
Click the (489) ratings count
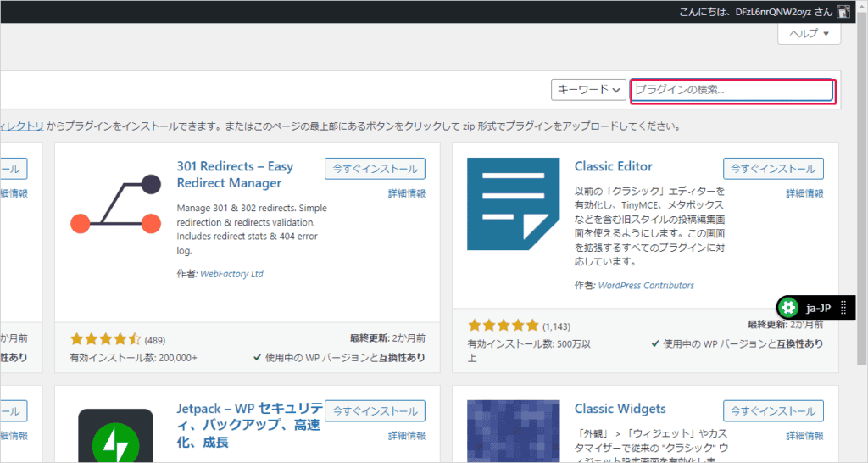155,340
